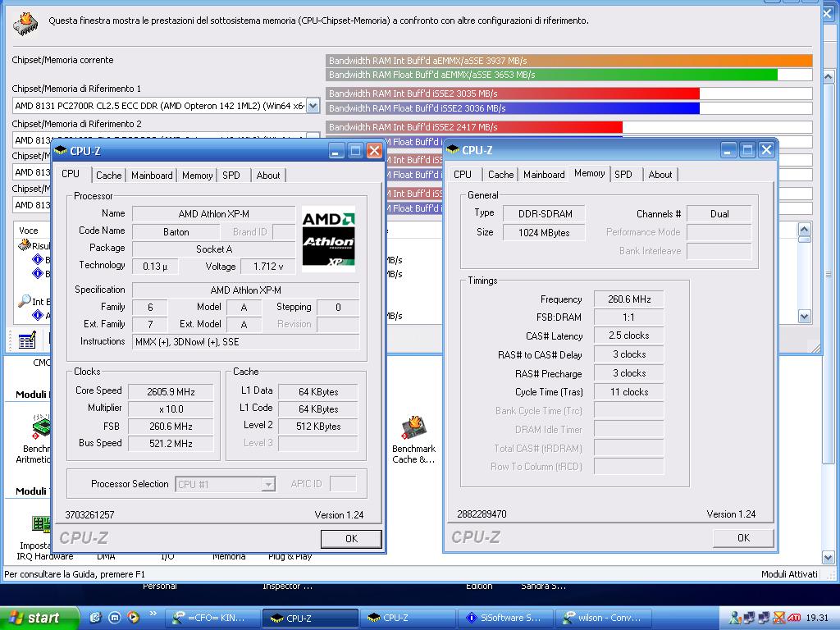
Task: Click FSB:DRAM ratio value 1:1
Action: [629, 317]
